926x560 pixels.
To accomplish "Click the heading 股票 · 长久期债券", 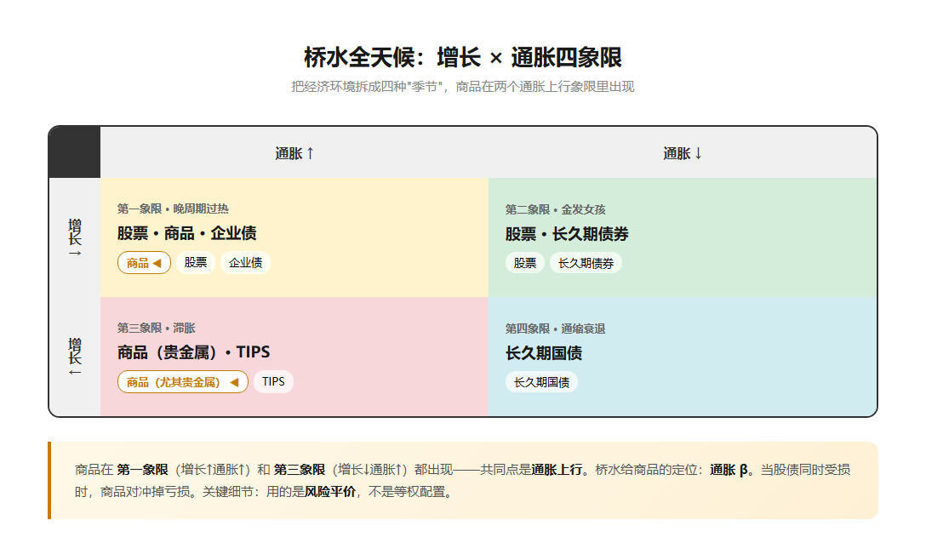I will point(567,235).
